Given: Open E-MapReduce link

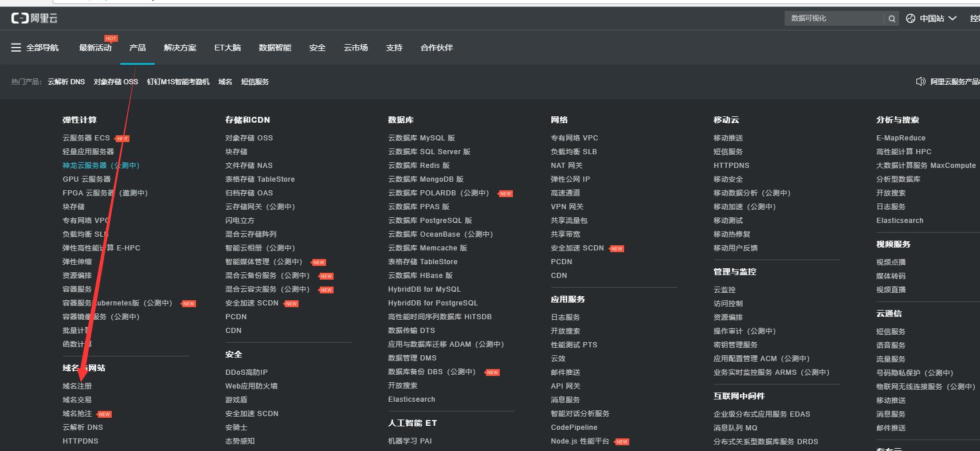Looking at the screenshot, I should pyautogui.click(x=901, y=138).
